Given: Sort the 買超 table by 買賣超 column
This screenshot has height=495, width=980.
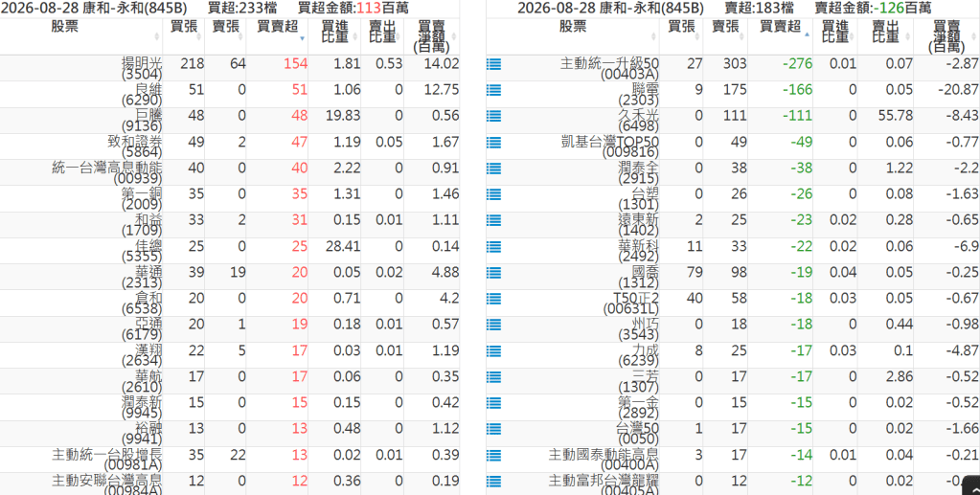Looking at the screenshot, I should (x=277, y=36).
